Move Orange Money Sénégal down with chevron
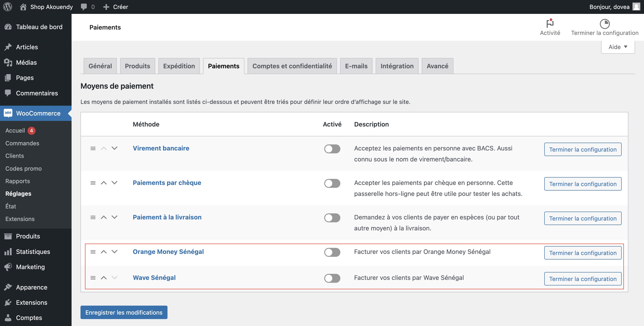 click(114, 252)
